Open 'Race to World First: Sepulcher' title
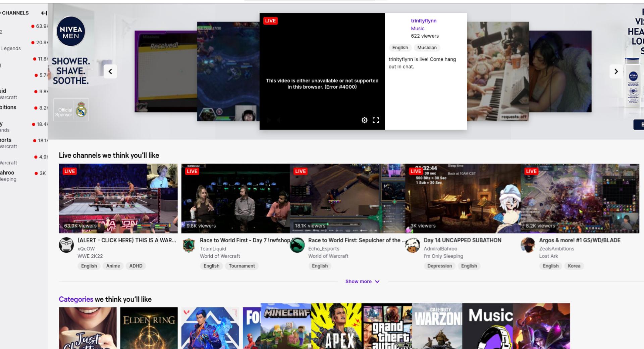644x349 pixels. [357, 240]
